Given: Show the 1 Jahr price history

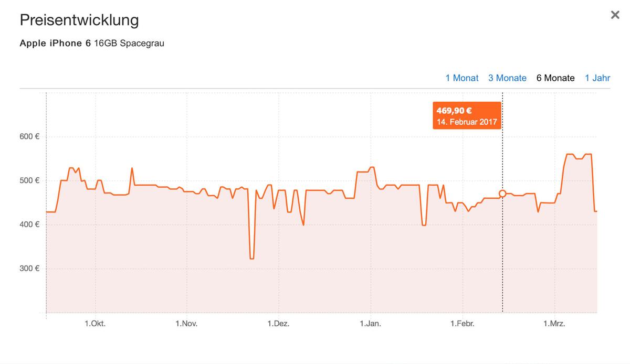Looking at the screenshot, I should [597, 78].
